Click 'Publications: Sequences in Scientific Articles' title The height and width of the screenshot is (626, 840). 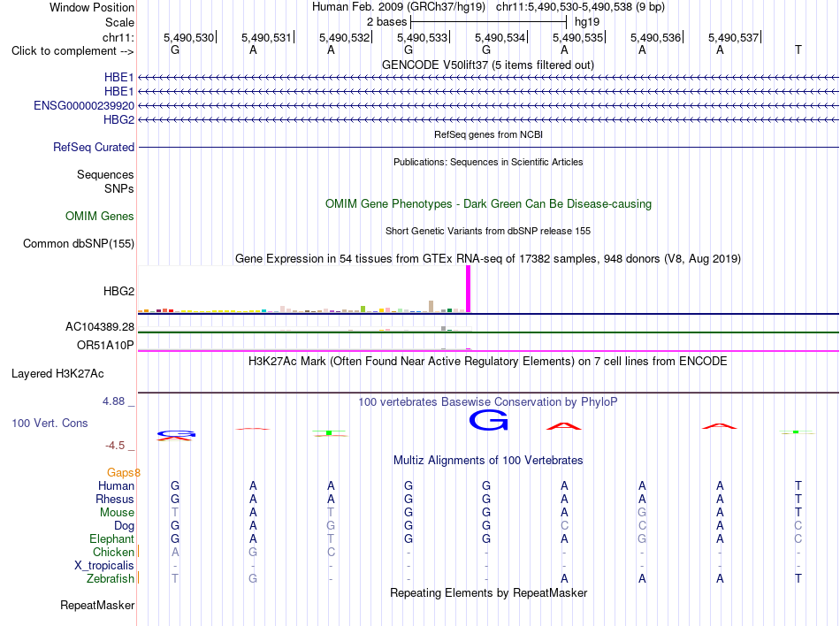(x=488, y=162)
